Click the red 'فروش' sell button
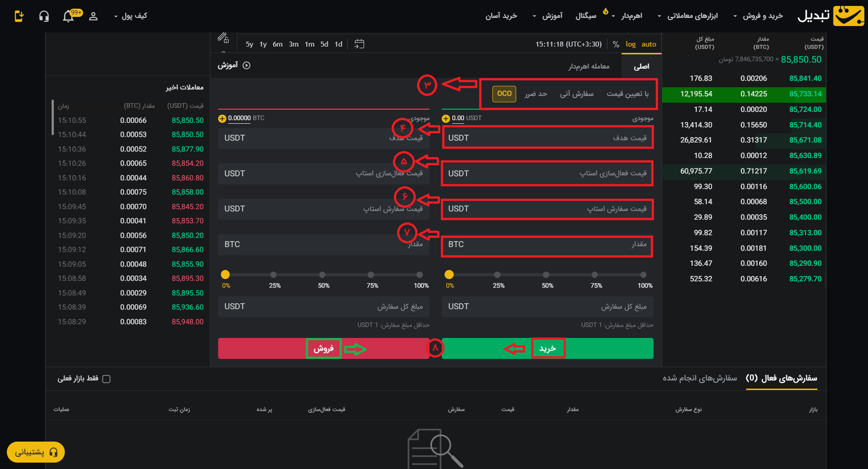 [x=323, y=349]
